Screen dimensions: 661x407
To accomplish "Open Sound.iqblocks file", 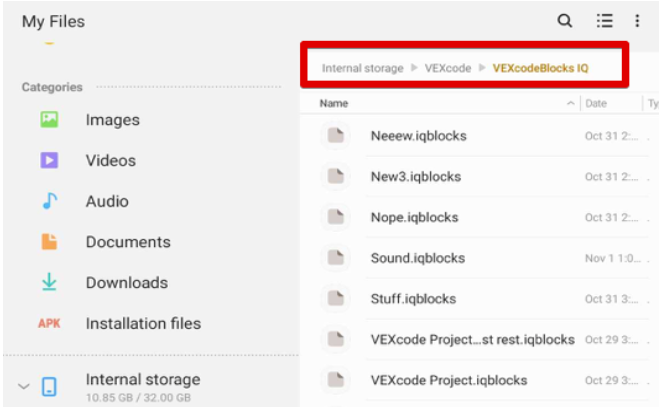I will (417, 258).
